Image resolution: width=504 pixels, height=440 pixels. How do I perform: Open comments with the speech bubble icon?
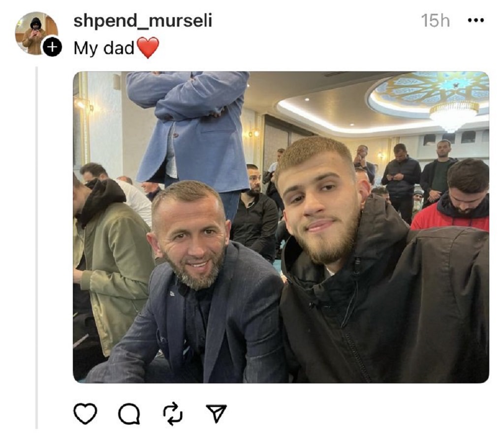pos(129,413)
